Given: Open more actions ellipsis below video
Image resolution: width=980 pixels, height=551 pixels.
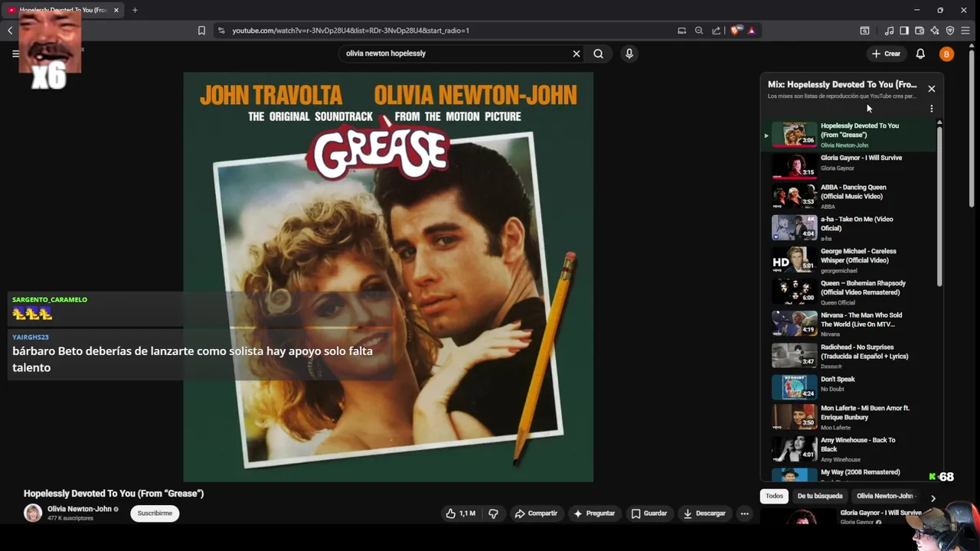Looking at the screenshot, I should (x=744, y=514).
